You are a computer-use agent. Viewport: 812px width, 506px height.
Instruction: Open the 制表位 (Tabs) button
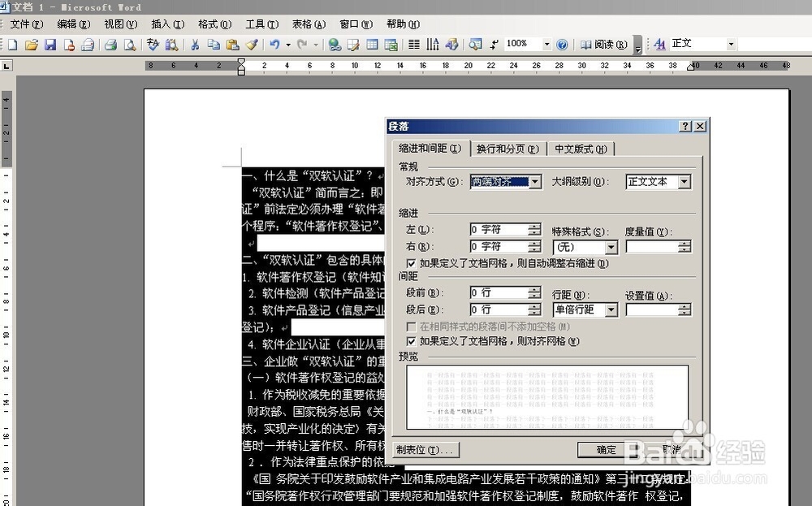coord(425,450)
